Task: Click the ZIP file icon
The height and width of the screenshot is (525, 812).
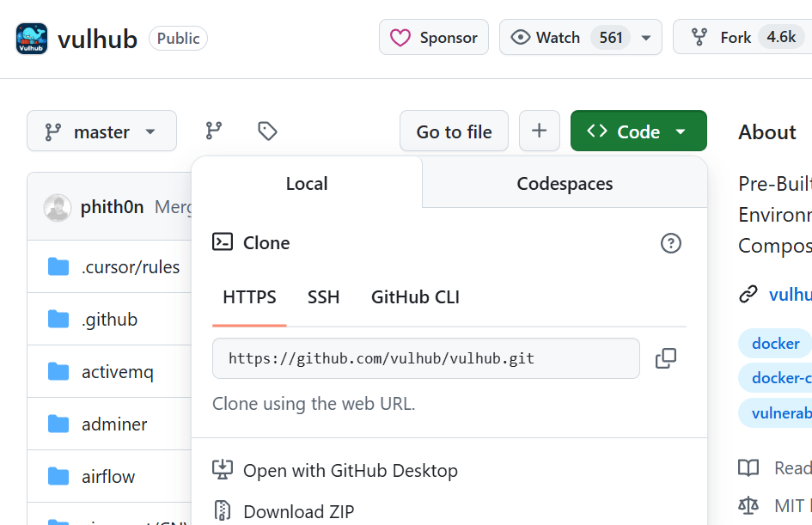Action: tap(223, 510)
